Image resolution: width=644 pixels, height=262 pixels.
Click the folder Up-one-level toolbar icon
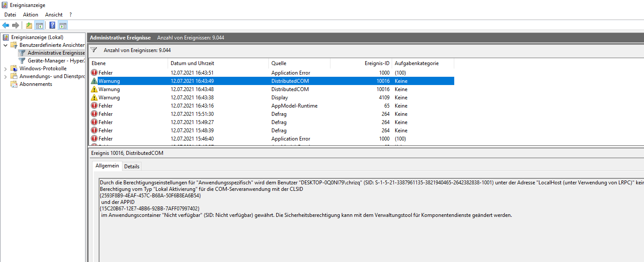coord(29,25)
